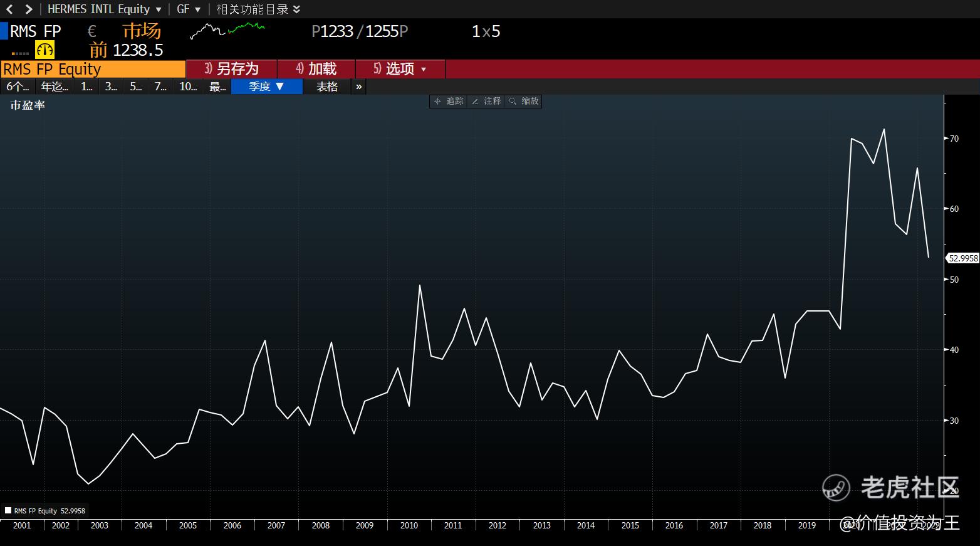Image resolution: width=980 pixels, height=546 pixels.
Task: Select the 6个... time range tab
Action: click(x=18, y=87)
